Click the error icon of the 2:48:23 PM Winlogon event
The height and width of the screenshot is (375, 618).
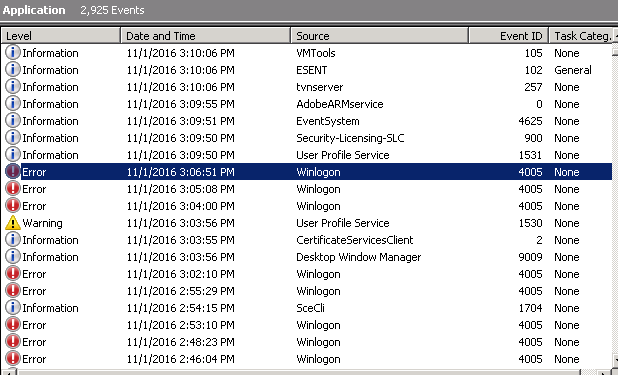[x=13, y=341]
